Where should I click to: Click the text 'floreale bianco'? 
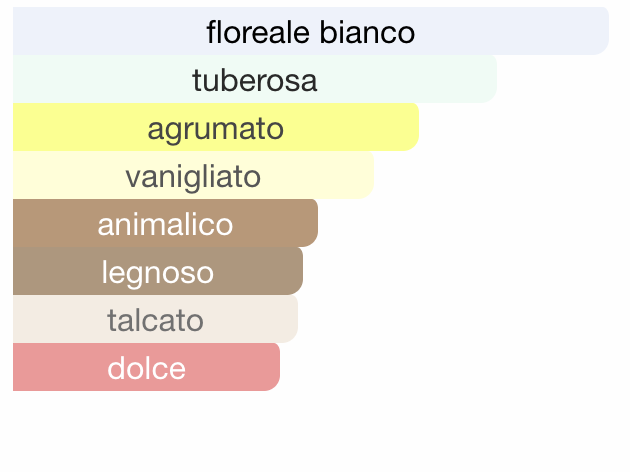pyautogui.click(x=311, y=32)
